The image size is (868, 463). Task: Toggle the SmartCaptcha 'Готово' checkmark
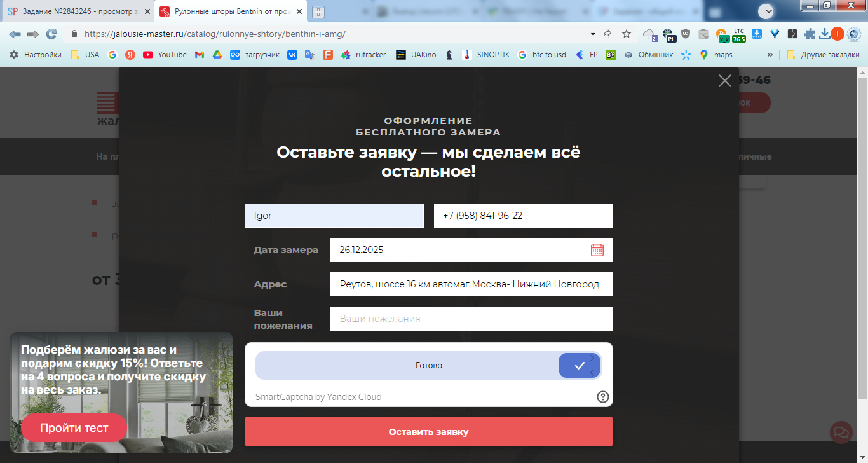(580, 366)
